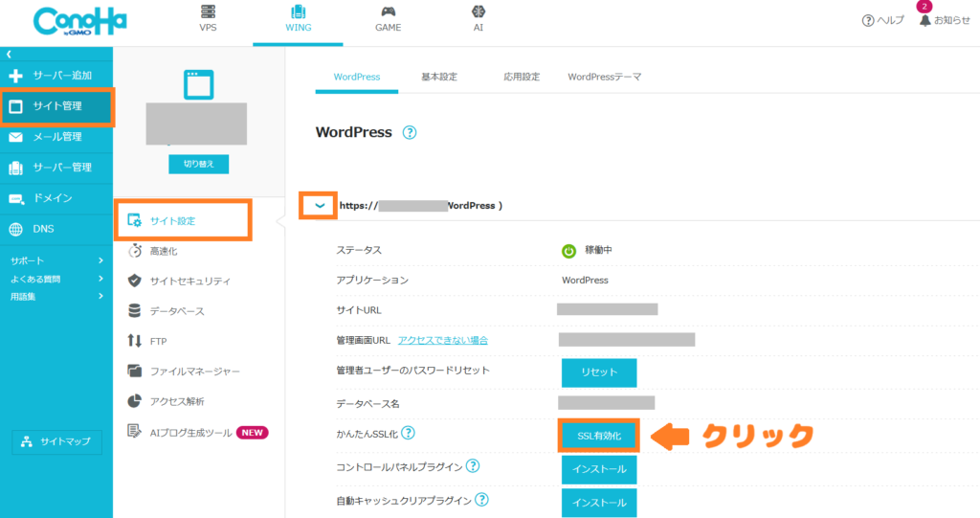Click the サイトURL label

click(x=359, y=309)
